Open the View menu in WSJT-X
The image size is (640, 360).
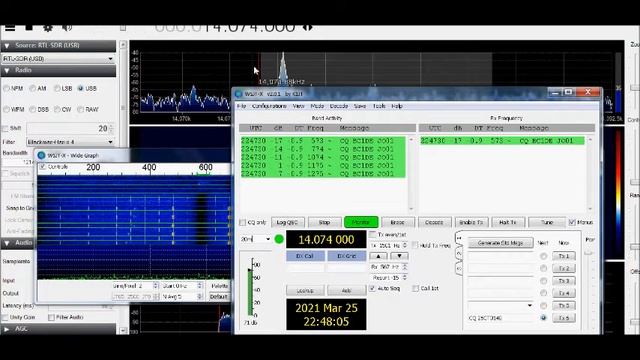pos(298,106)
